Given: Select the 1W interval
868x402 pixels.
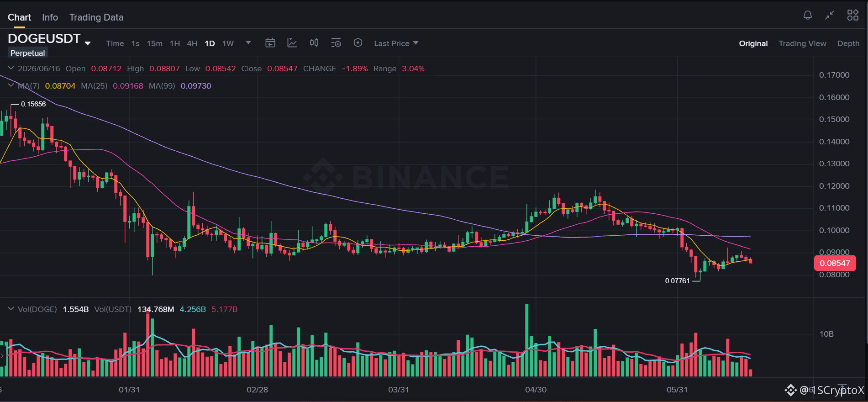Looking at the screenshot, I should point(228,43).
